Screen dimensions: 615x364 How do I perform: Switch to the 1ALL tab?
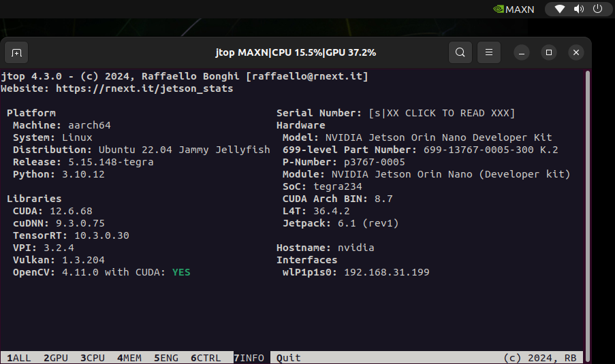coord(19,358)
